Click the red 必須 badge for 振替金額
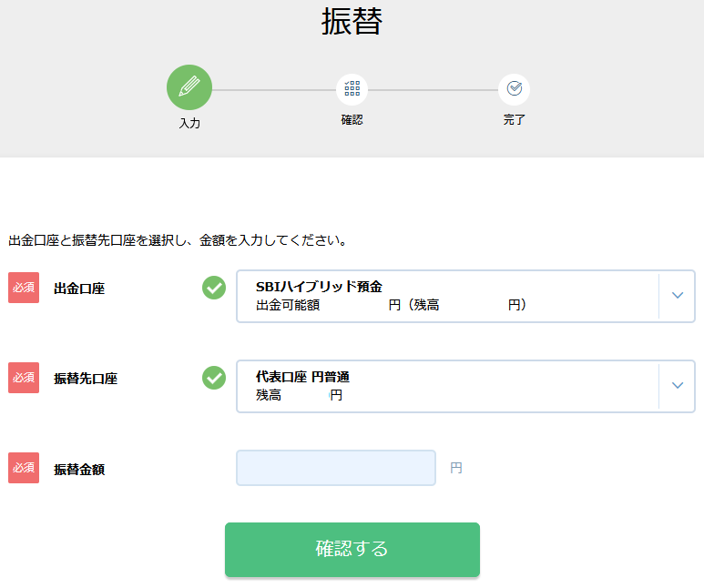The image size is (704, 588). (x=24, y=468)
